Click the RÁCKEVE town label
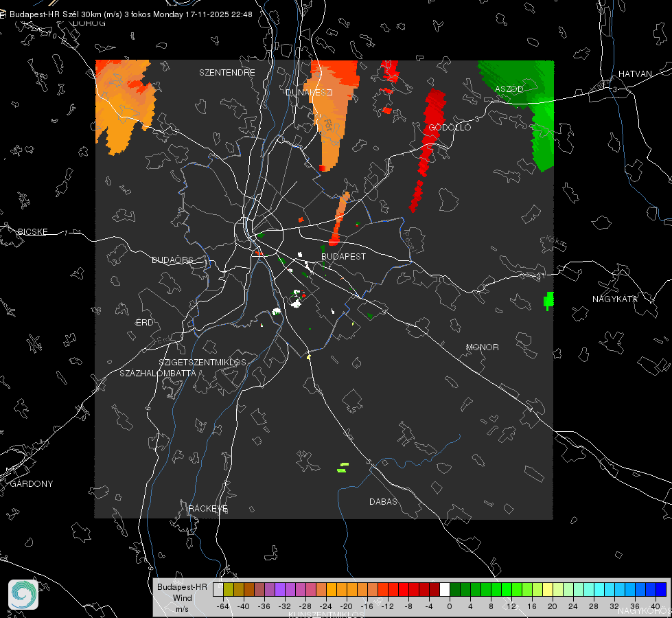Image resolution: width=672 pixels, height=618 pixels. click(x=208, y=508)
